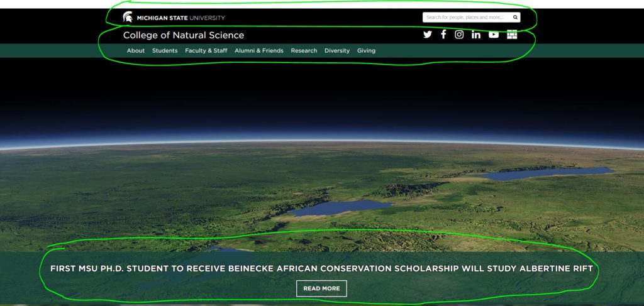The image size is (644, 306).
Task: Click the search magnifier icon
Action: pyautogui.click(x=515, y=17)
